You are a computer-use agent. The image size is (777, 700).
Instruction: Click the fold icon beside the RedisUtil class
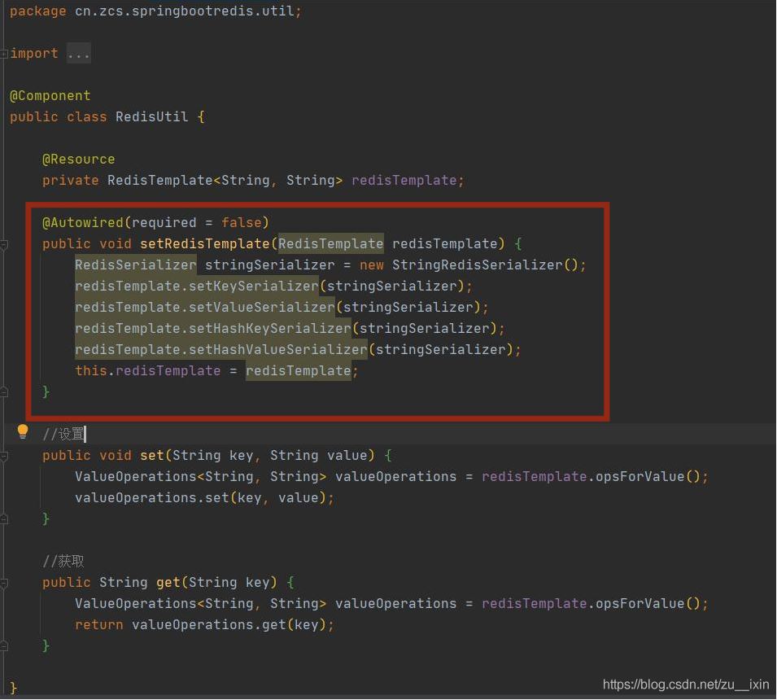pyautogui.click(x=4, y=116)
